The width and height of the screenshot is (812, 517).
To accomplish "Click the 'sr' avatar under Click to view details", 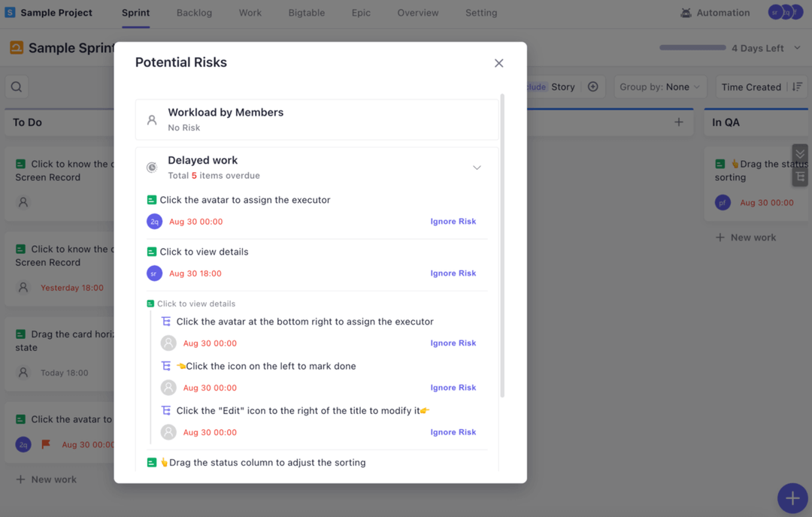I will point(154,274).
